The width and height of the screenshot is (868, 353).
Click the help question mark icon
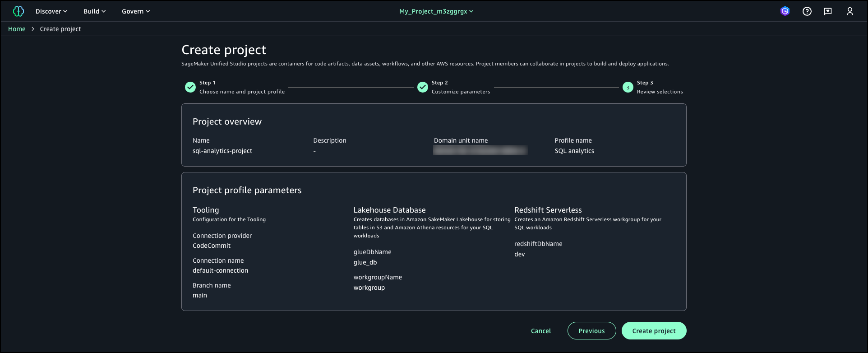(x=807, y=11)
